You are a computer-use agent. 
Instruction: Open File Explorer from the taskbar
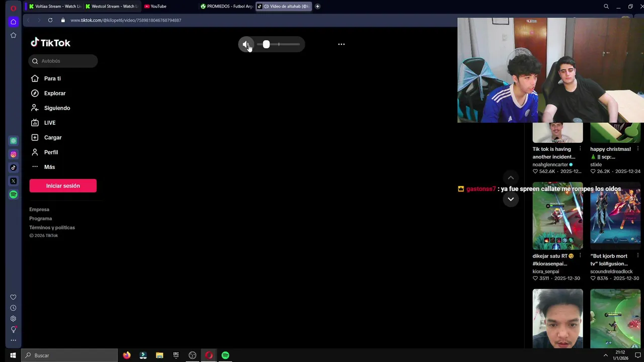click(x=159, y=355)
